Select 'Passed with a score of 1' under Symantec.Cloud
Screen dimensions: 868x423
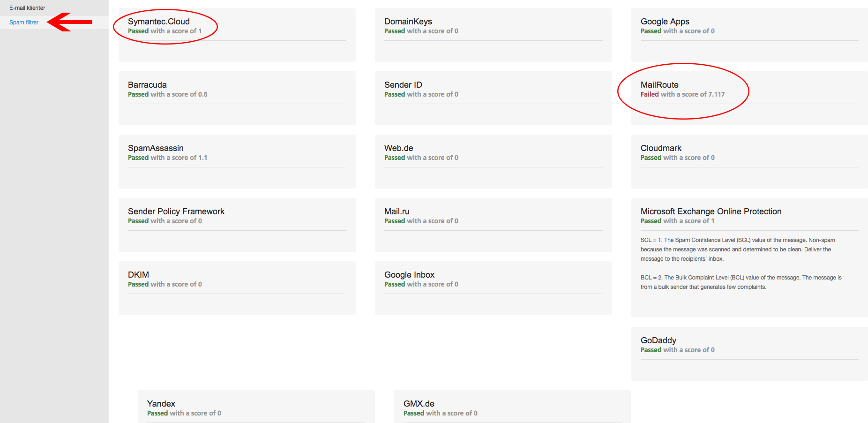(165, 31)
